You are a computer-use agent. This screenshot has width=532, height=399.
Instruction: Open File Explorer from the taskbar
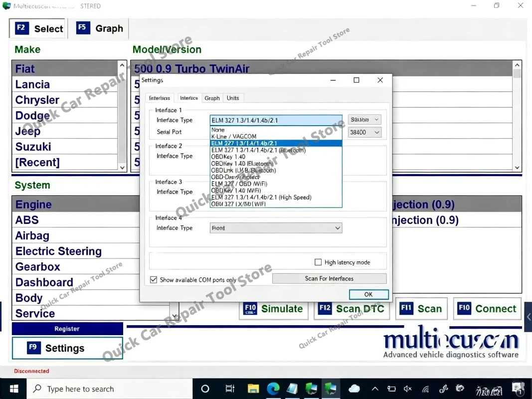(x=253, y=389)
